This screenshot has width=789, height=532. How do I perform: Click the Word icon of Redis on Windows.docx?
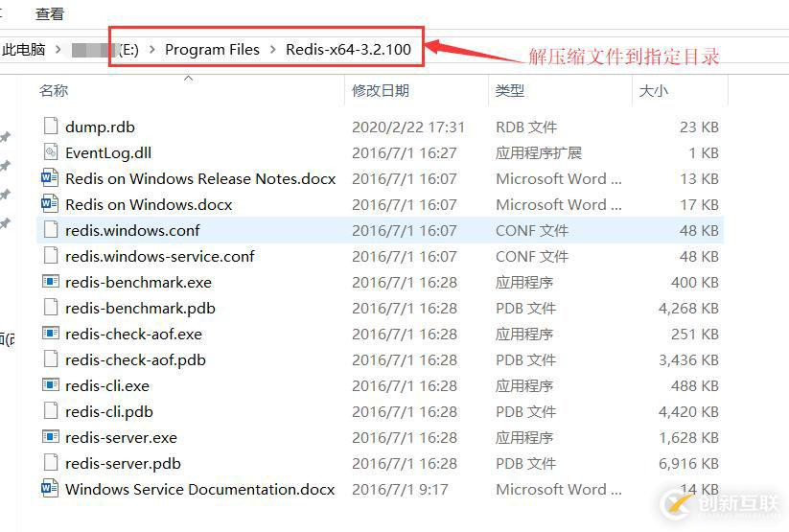[50, 204]
